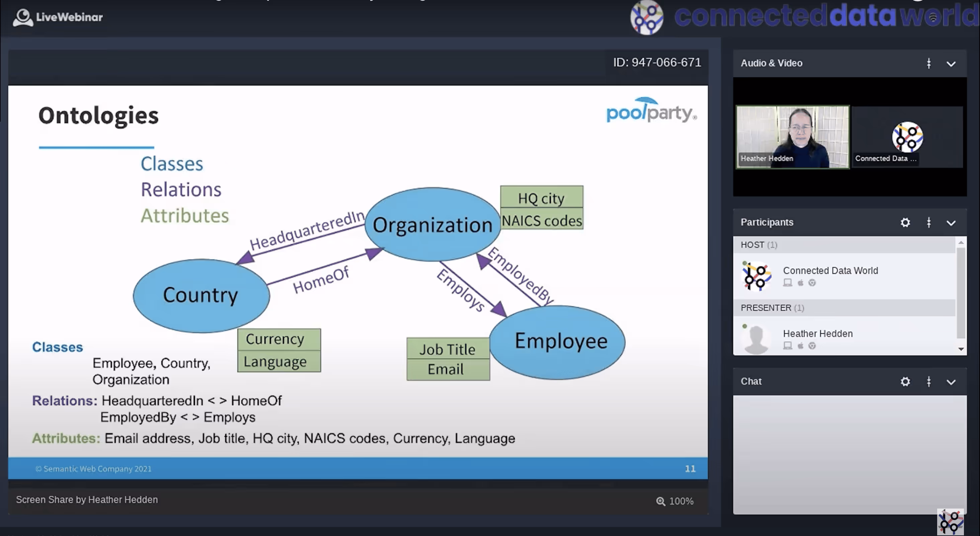Click Heather Hedden's laptop device icon

[788, 346]
